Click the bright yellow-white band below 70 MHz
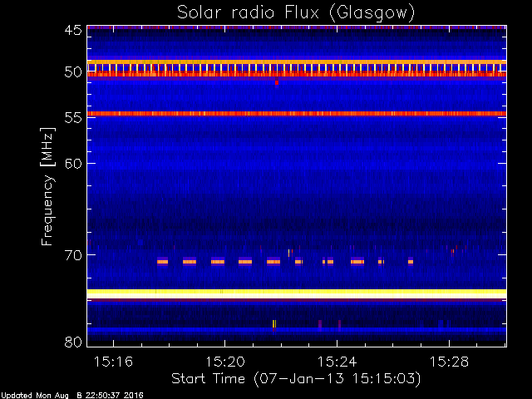Viewport: 532px width, 399px height. click(297, 293)
